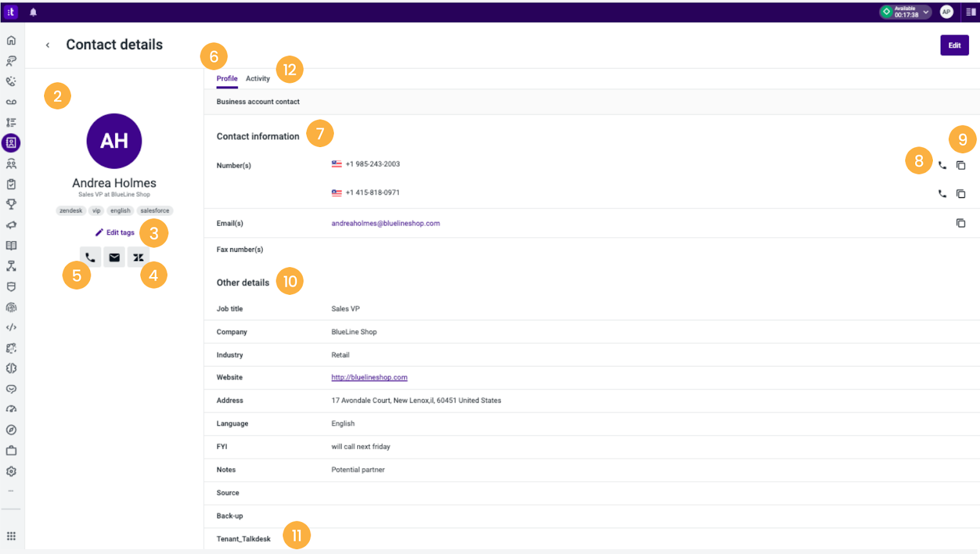Open the trophy icon in sidebar
The width and height of the screenshot is (980, 554).
point(11,204)
